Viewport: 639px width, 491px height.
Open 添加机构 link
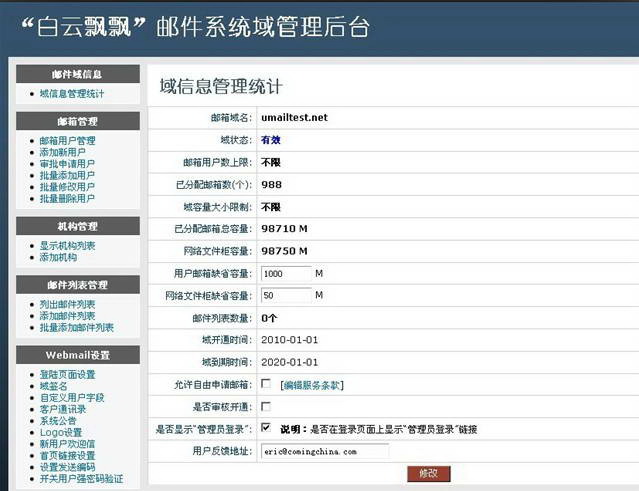click(58, 257)
